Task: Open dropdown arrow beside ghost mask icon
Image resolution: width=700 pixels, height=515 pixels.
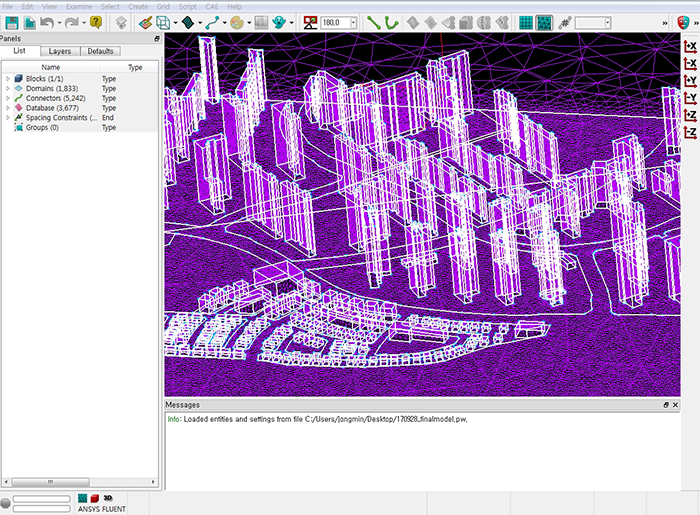Action: (292, 23)
